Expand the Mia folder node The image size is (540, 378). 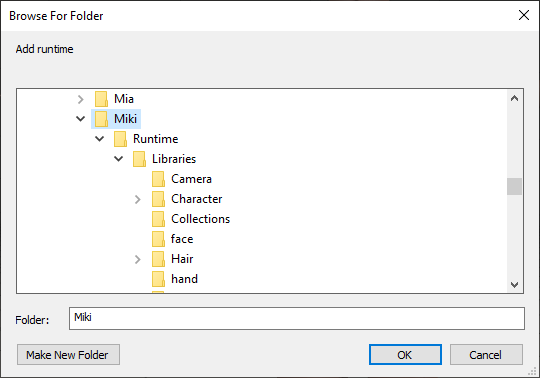click(81, 99)
